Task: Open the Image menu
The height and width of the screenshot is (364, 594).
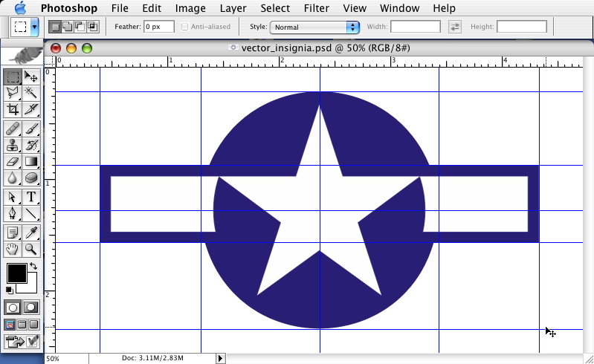Action: point(190,8)
